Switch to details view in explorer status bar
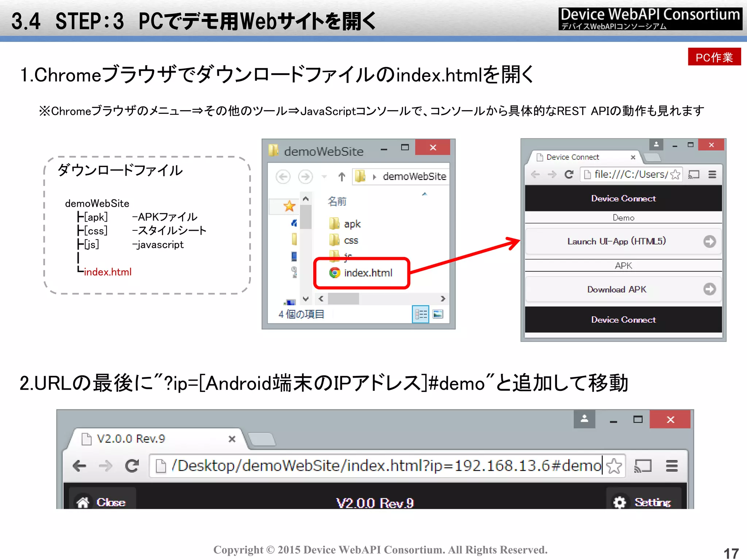The width and height of the screenshot is (747, 560). coord(421,314)
